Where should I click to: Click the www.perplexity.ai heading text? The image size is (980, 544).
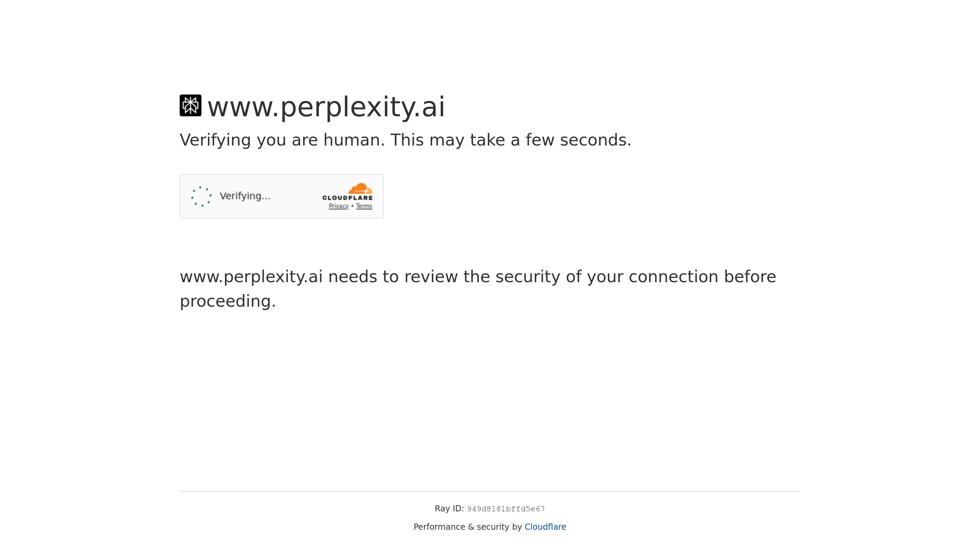click(326, 107)
